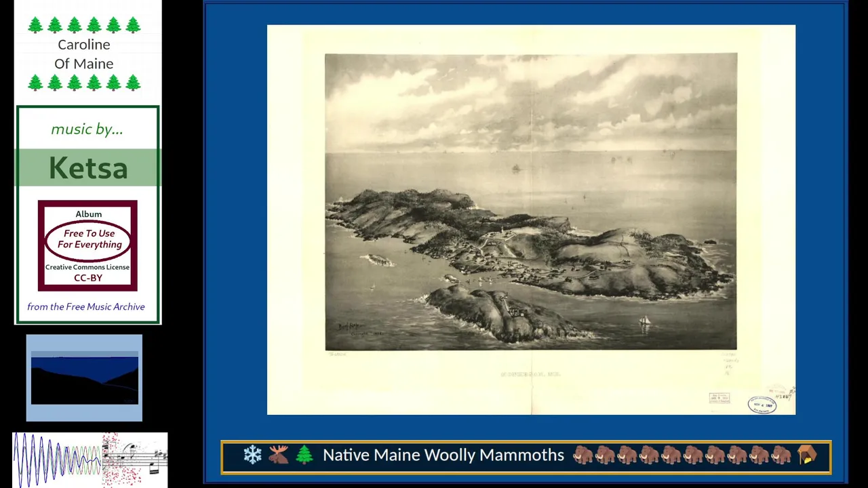
Task: Click the 'Caroline Of Maine' heading
Action: point(84,54)
